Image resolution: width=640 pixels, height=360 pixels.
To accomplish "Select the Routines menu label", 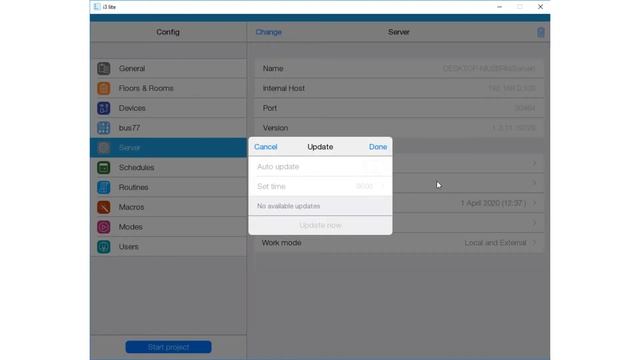I will [133, 187].
